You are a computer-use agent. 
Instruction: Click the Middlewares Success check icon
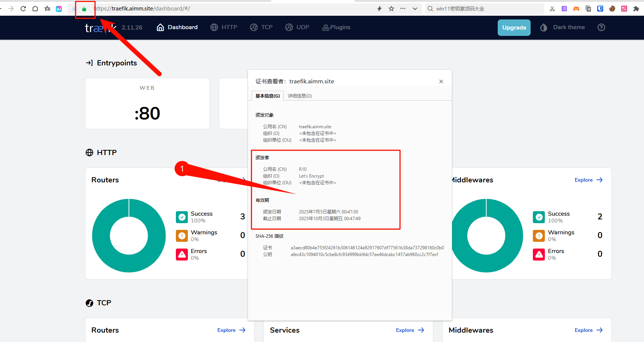pos(539,217)
